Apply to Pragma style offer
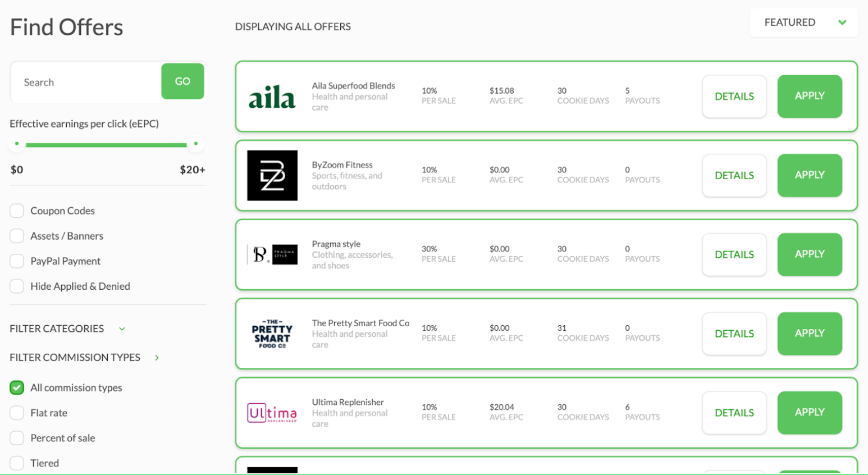This screenshot has width=868, height=475. point(810,254)
